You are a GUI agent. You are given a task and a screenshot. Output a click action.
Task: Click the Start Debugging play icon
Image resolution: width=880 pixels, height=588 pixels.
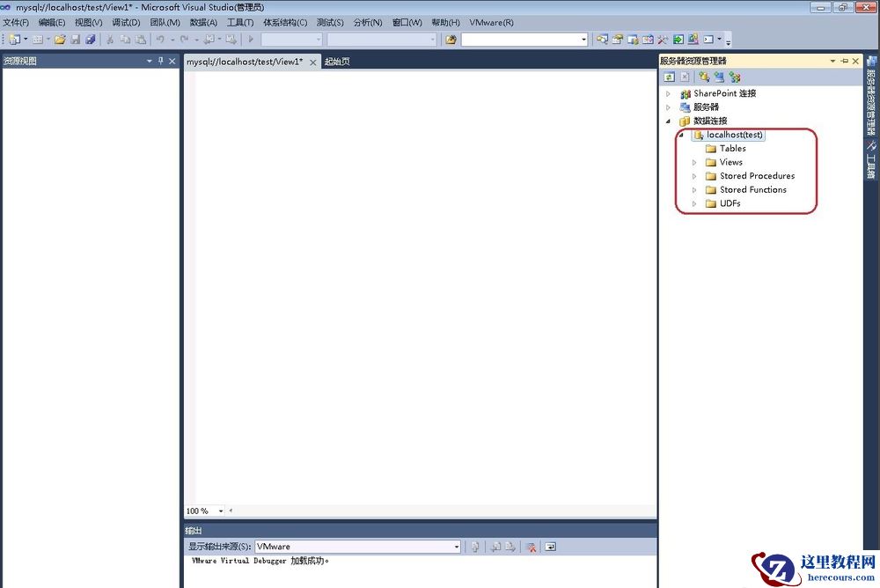click(x=251, y=40)
